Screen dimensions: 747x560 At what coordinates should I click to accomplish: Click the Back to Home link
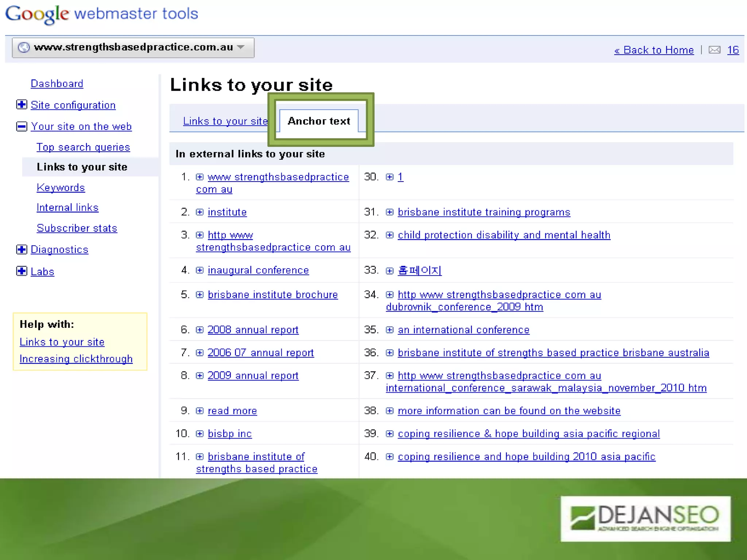654,50
